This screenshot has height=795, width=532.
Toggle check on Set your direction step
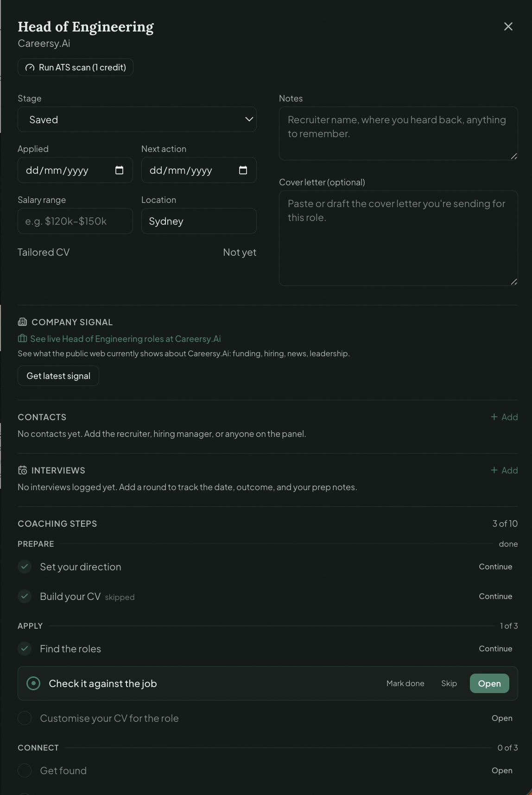click(25, 567)
